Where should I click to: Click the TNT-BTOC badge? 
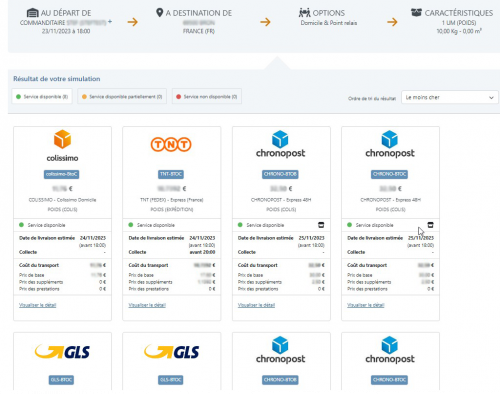coord(171,174)
